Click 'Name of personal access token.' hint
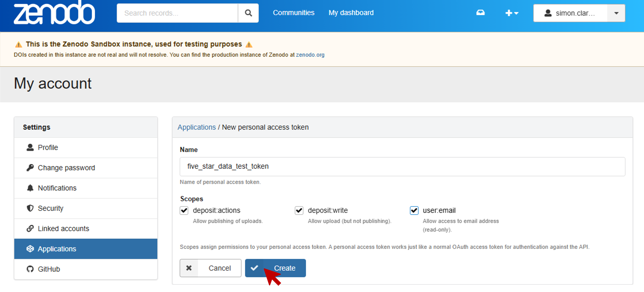This screenshot has width=644, height=292. [220, 182]
